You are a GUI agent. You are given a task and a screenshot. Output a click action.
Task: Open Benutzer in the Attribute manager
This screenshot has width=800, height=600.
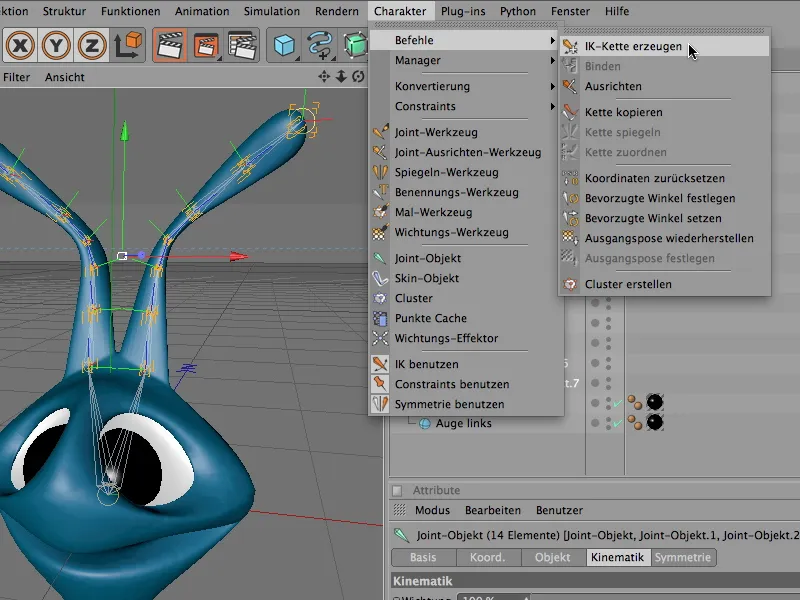tap(559, 510)
